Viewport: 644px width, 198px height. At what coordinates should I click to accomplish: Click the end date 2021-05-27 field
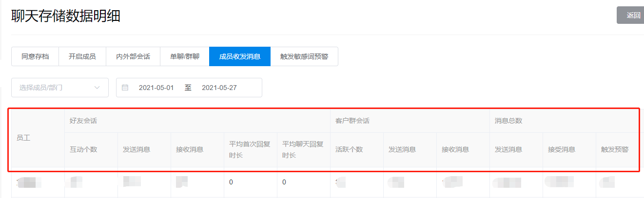(x=219, y=88)
